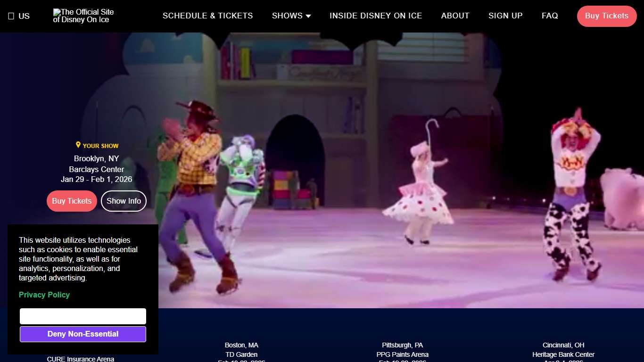Click the white accept button above Deny Non-Essential
This screenshot has height=362, width=644.
(x=83, y=316)
